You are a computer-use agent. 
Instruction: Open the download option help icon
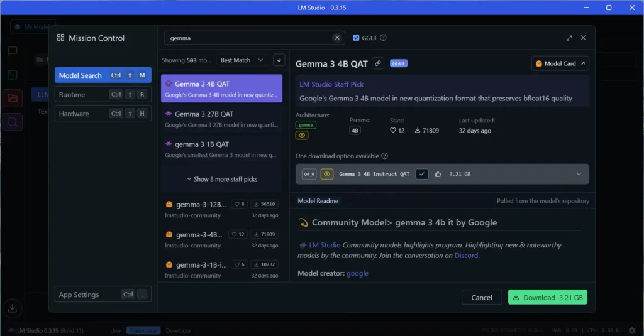coord(384,156)
